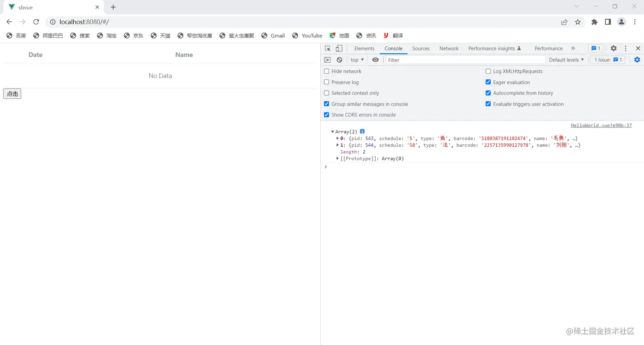This screenshot has width=644, height=345.
Task: Switch to the Network tab
Action: (449, 48)
